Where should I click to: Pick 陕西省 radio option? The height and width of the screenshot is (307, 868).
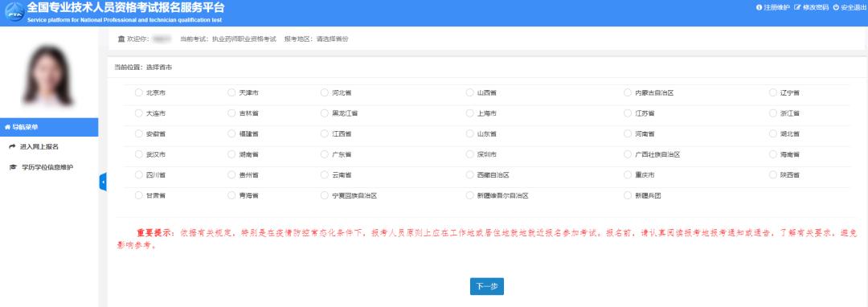coord(773,174)
